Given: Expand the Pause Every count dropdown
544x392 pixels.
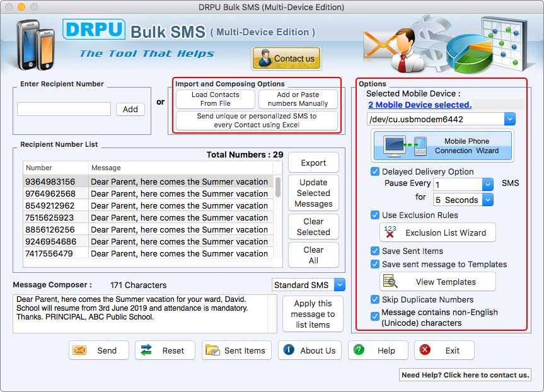Looking at the screenshot, I should (x=488, y=184).
